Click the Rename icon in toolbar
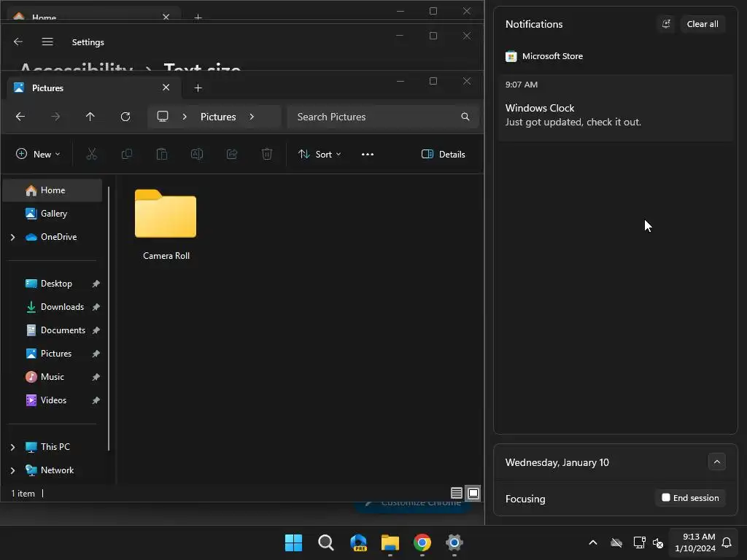747x560 pixels. click(x=197, y=155)
